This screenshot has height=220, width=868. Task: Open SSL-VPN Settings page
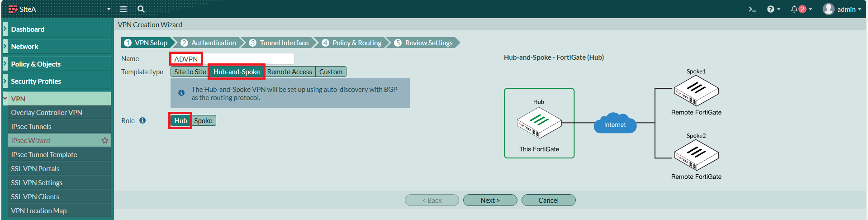point(59,182)
